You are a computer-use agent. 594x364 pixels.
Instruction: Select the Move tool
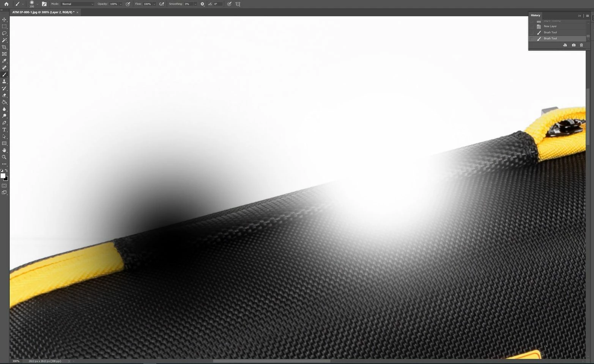4,20
